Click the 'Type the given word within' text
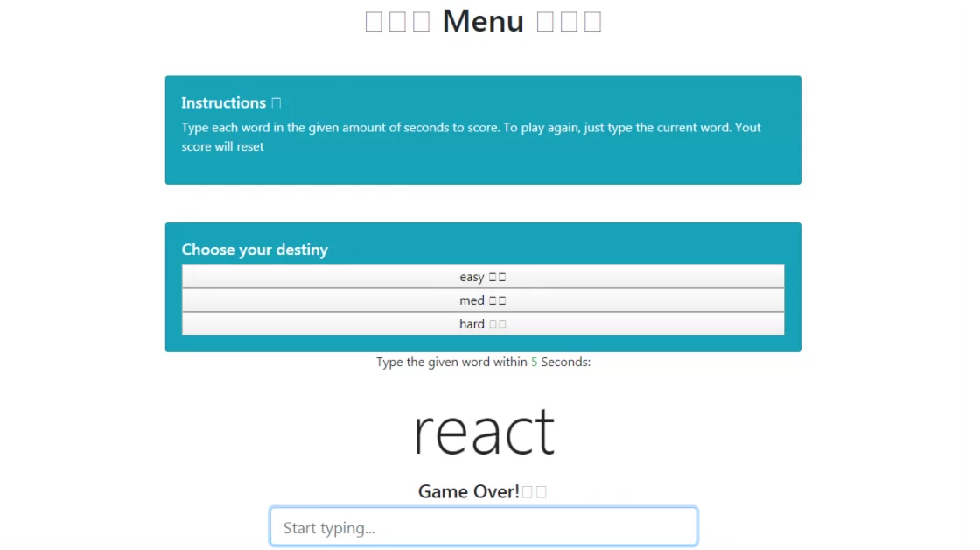The height and width of the screenshot is (550, 980). point(451,362)
